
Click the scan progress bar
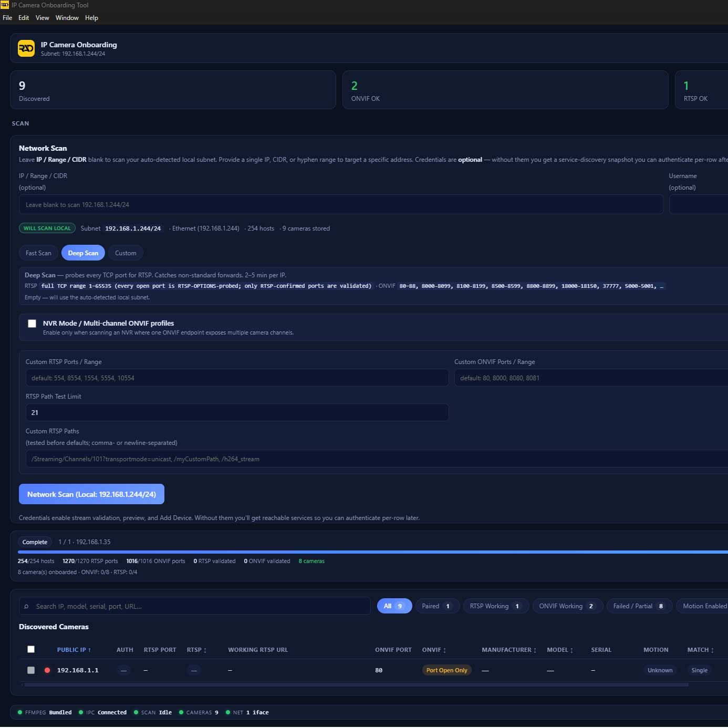point(373,552)
